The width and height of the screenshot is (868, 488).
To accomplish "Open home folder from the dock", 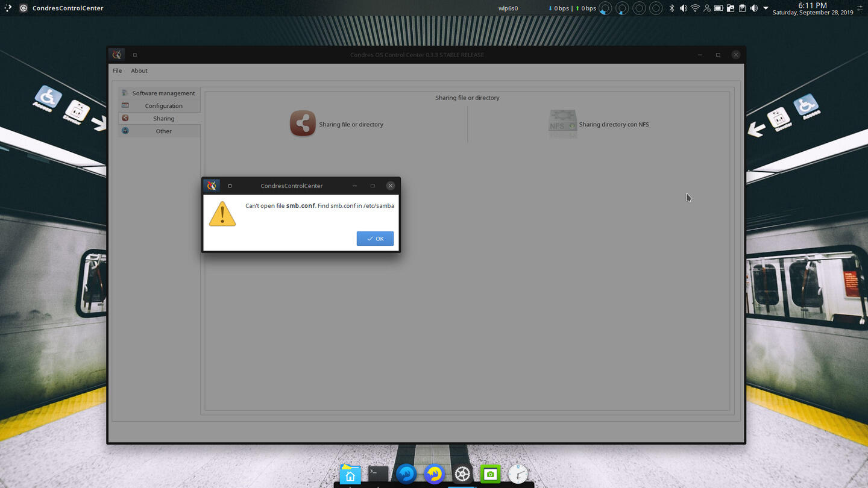I will (x=350, y=474).
